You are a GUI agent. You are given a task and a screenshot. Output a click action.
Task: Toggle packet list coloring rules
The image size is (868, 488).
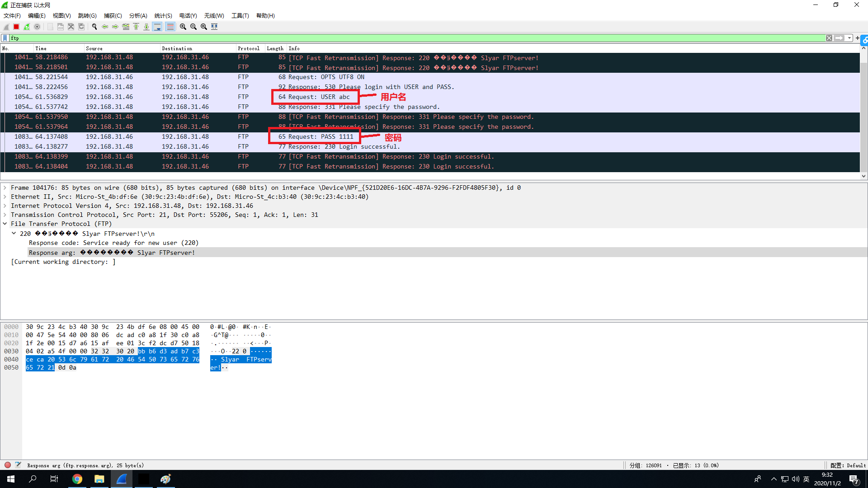click(170, 27)
